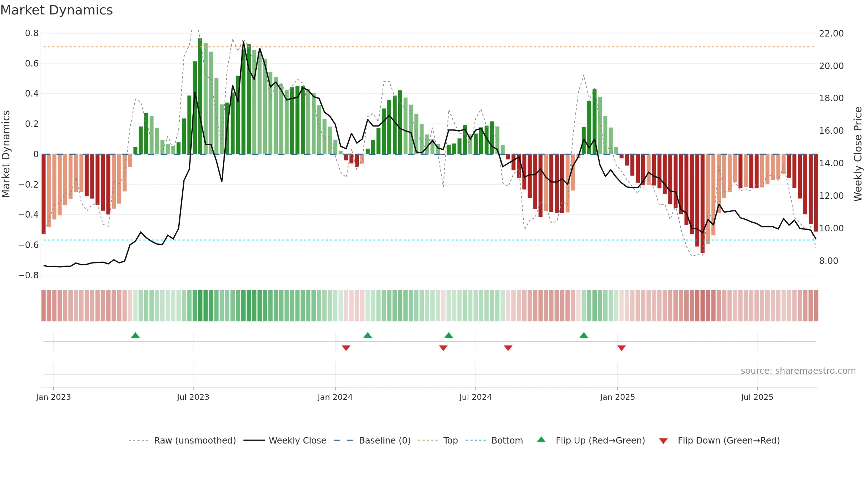Click the green flip-up triangle near May 2023

tap(135, 335)
